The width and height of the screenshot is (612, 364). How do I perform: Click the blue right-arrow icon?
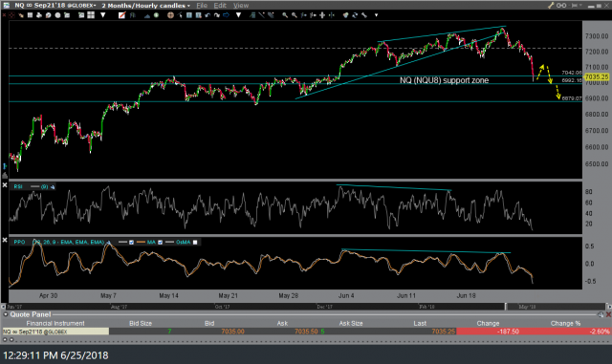(x=226, y=15)
